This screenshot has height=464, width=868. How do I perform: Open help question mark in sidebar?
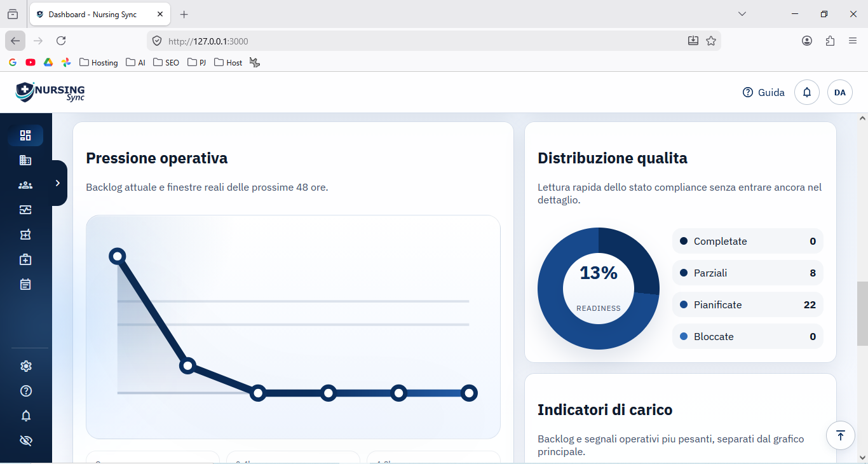click(x=26, y=391)
